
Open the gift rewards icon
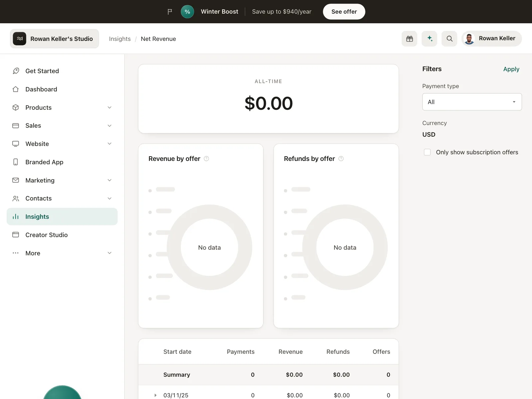410,39
